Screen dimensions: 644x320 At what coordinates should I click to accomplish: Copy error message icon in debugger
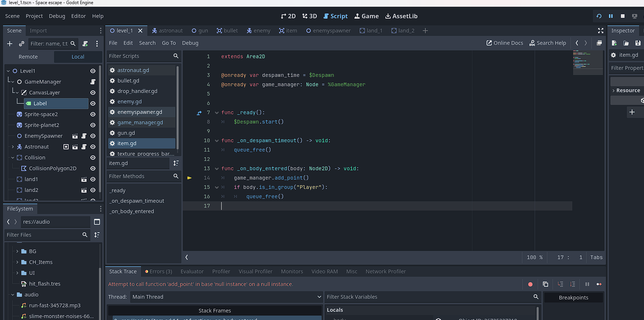[545, 284]
